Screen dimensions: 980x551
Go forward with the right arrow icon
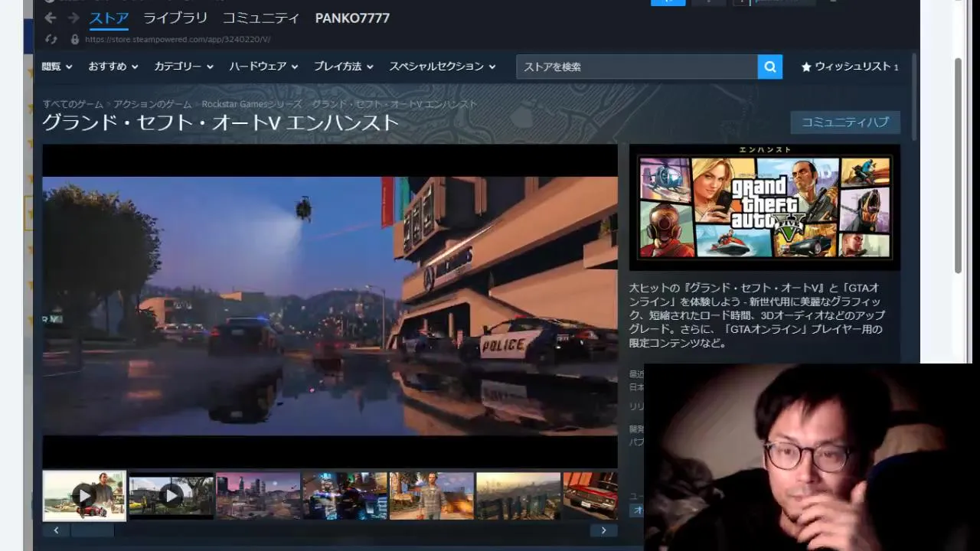(x=73, y=18)
